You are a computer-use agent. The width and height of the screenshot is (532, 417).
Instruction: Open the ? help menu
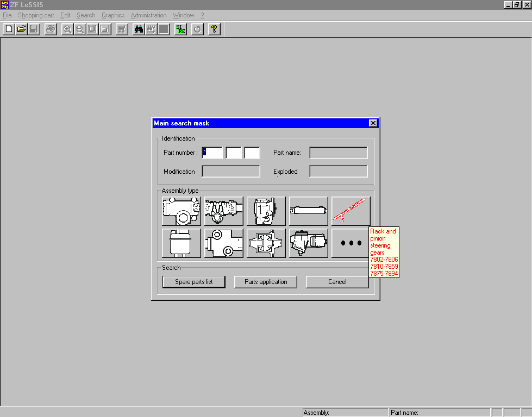(x=202, y=15)
